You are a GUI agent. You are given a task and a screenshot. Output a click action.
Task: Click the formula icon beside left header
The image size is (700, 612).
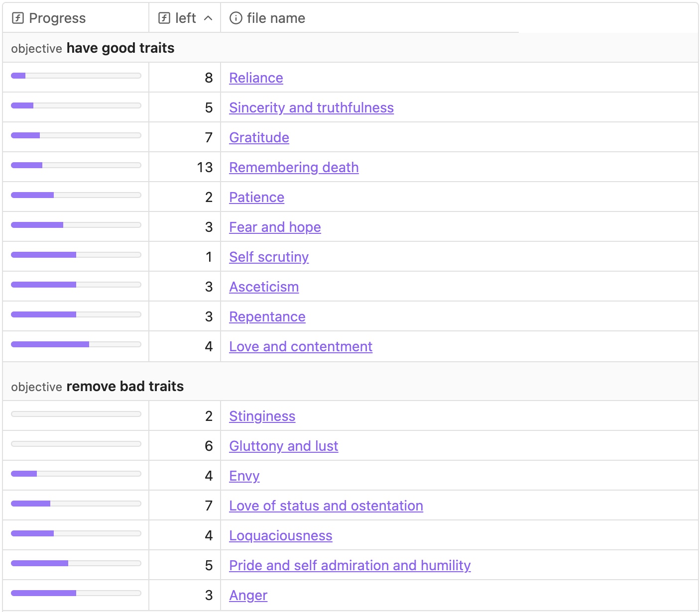pyautogui.click(x=164, y=18)
